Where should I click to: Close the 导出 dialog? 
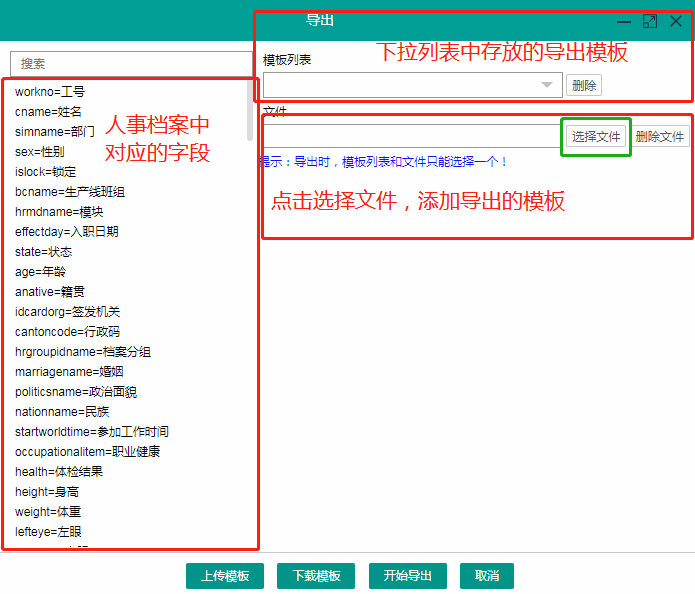coord(676,21)
